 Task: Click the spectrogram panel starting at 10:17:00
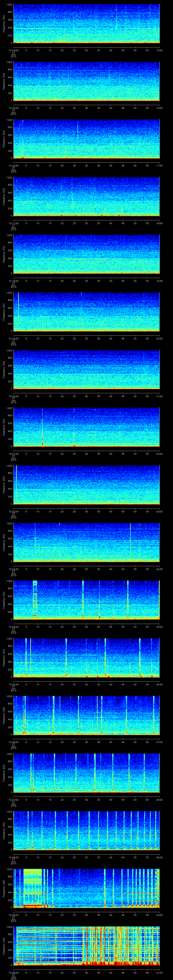pyautogui.click(x=87, y=197)
